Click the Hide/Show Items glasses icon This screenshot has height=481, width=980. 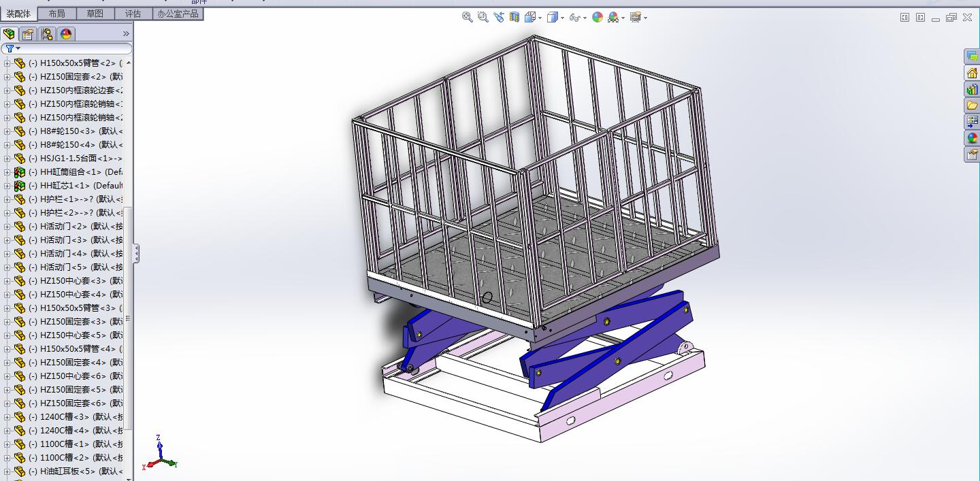coord(575,17)
